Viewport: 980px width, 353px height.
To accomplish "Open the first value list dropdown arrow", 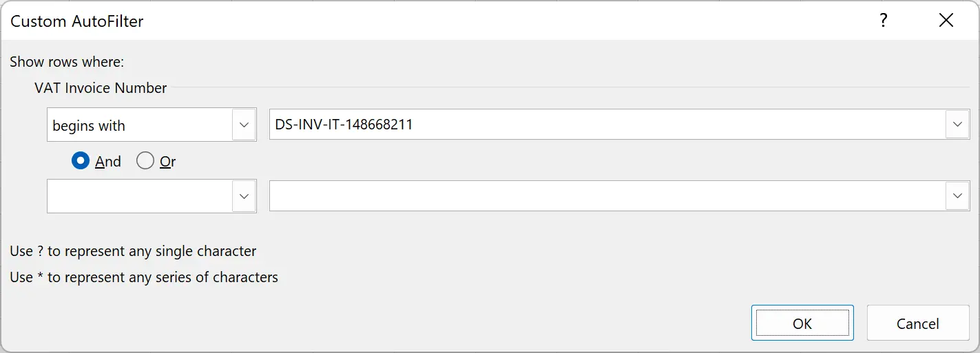I will coord(957,125).
